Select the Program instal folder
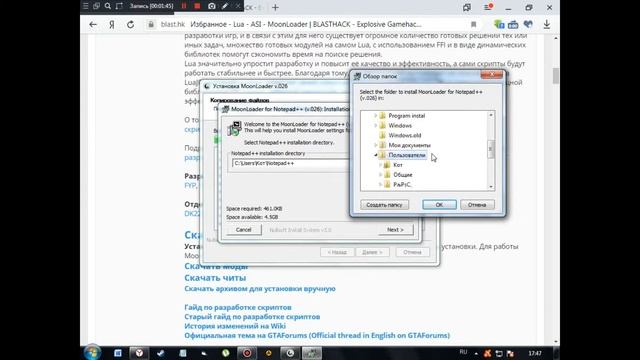The width and height of the screenshot is (640, 360). coord(407,116)
